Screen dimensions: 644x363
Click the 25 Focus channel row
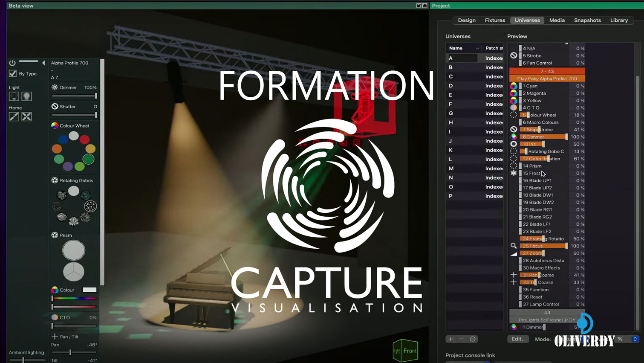coord(547,246)
